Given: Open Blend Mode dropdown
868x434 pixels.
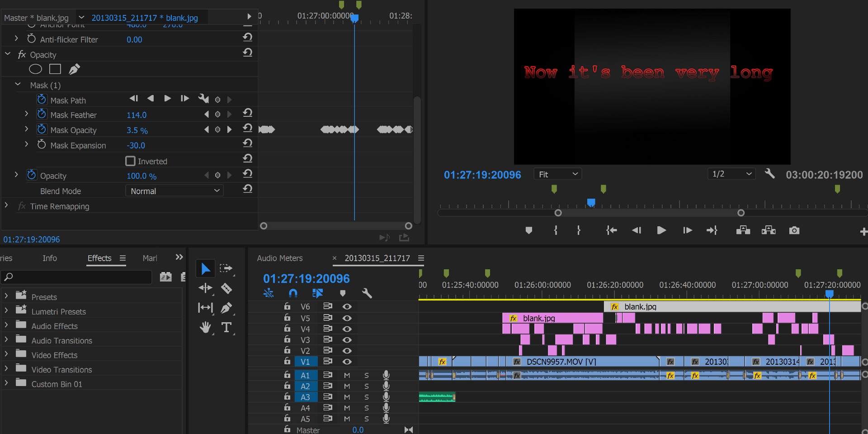Looking at the screenshot, I should (175, 191).
